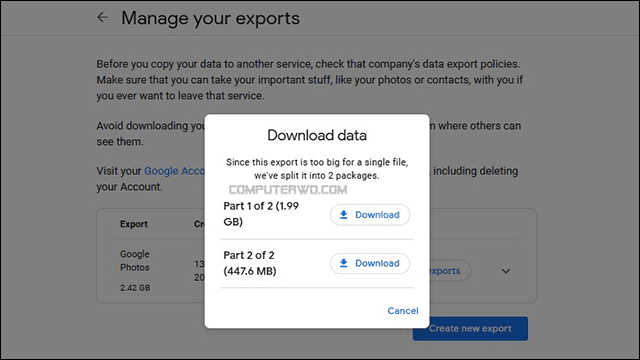Click the split into 2 packages message
Viewport: 640px width, 360px height.
click(317, 169)
